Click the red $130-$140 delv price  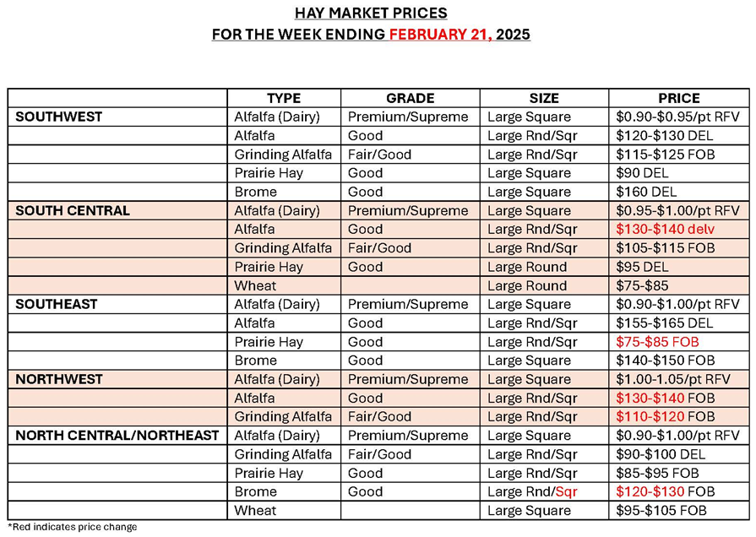[662, 229]
